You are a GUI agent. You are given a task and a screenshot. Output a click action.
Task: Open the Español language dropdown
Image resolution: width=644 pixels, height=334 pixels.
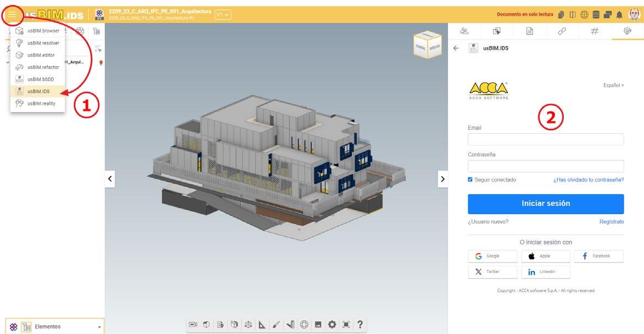click(x=614, y=85)
